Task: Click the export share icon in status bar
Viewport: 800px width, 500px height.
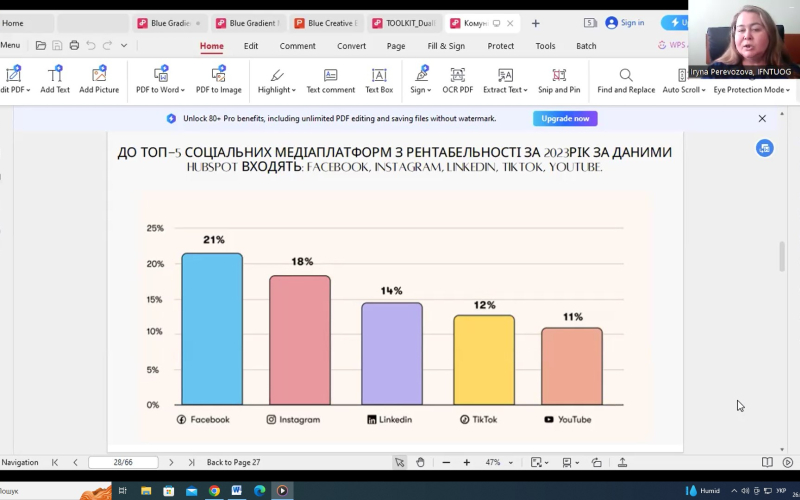Action: (x=622, y=462)
